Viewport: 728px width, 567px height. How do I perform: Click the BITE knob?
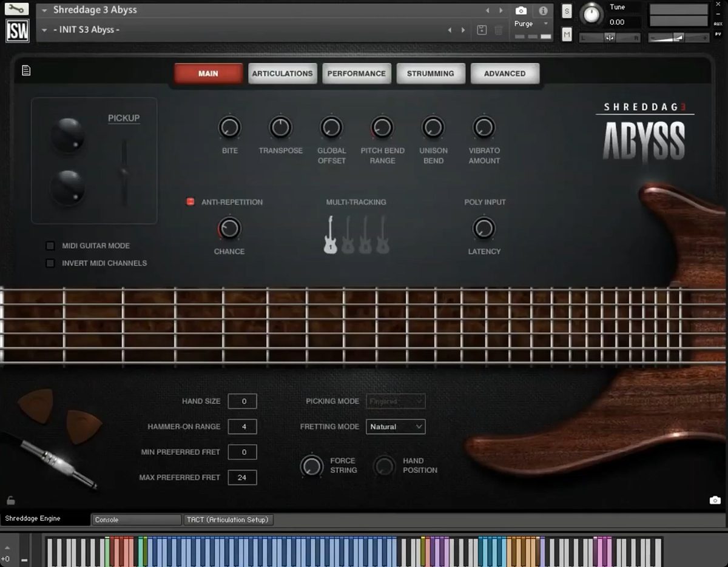(x=229, y=128)
